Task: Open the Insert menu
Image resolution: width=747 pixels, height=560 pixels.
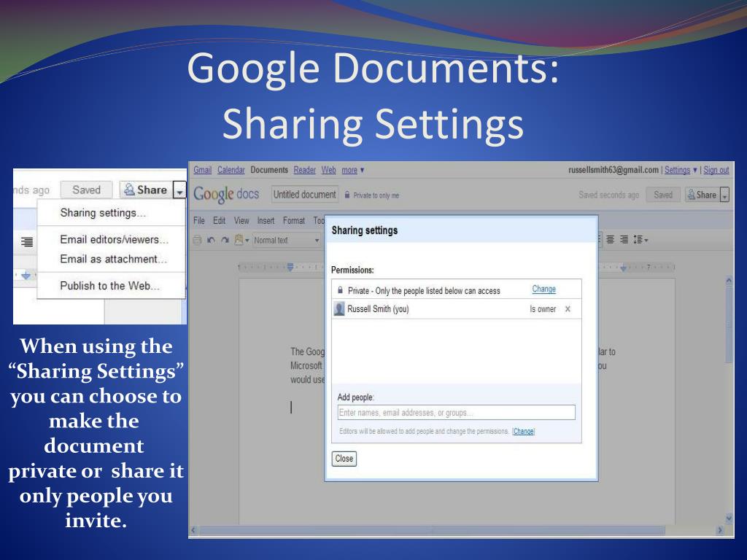Action: (266, 220)
